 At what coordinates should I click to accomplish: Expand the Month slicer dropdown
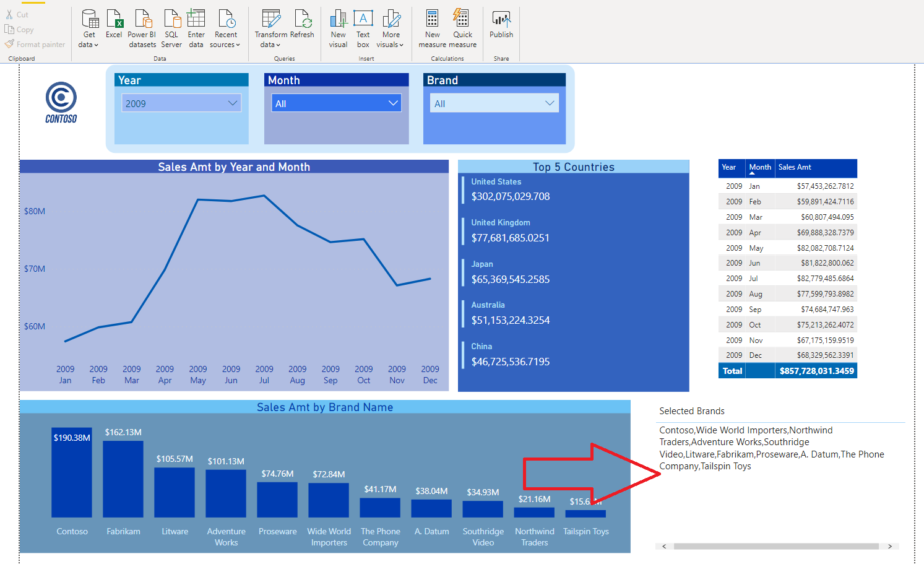click(x=392, y=103)
